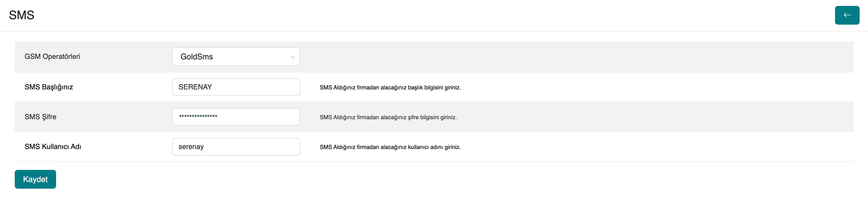Click the back arrow button
This screenshot has height=197, width=868.
click(847, 15)
